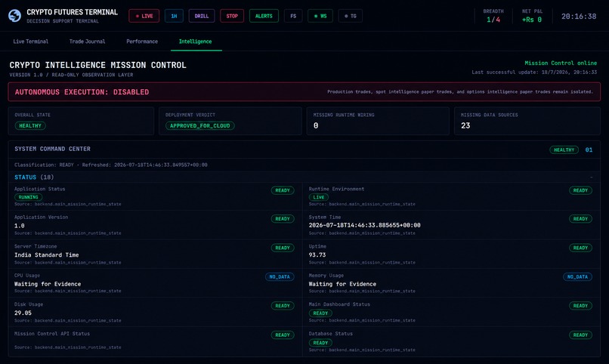The width and height of the screenshot is (609, 364).
Task: Click the Last successful update timestamp
Action: (x=534, y=72)
